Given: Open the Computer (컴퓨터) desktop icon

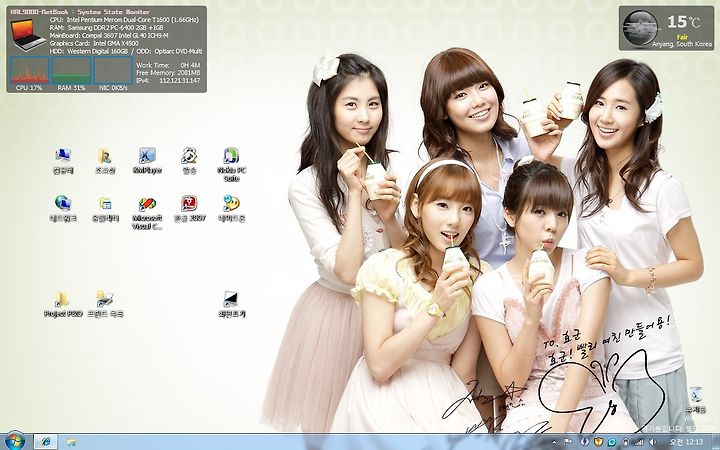Looking at the screenshot, I should pos(63,160).
